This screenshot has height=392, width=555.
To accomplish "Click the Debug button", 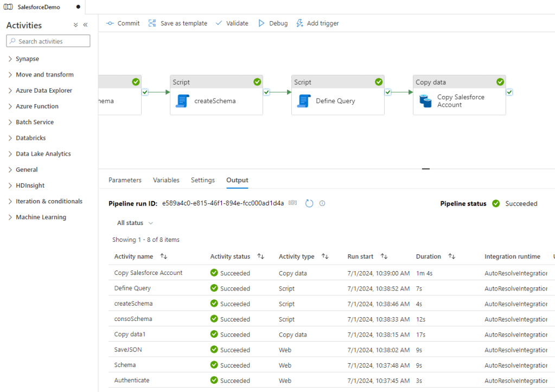I will pyautogui.click(x=272, y=23).
